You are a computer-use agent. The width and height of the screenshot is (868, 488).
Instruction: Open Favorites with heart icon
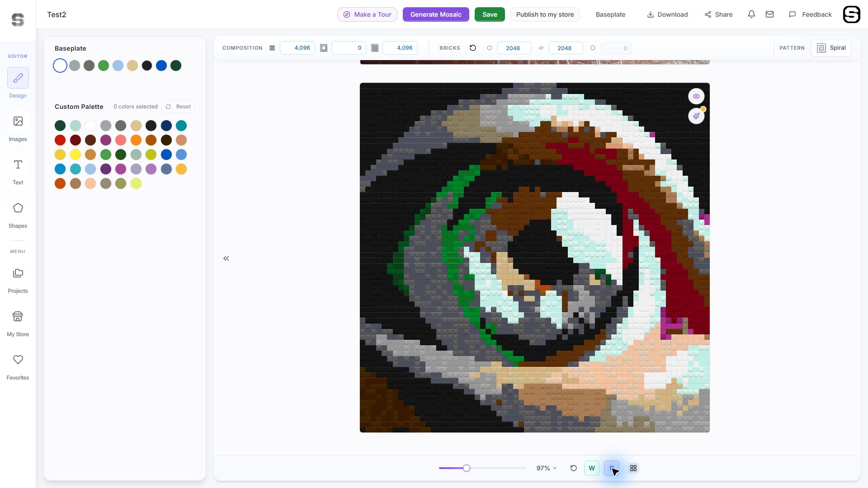tap(18, 366)
